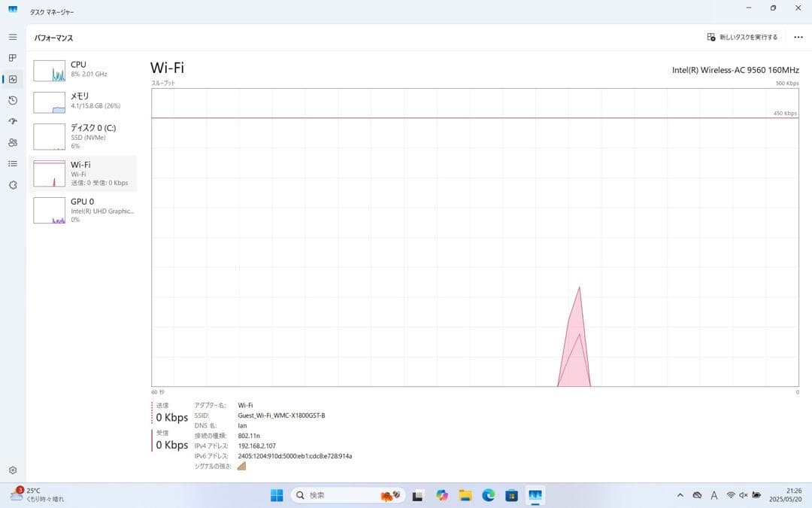Open Wi-Fi settings from the system tray
Image resolution: width=812 pixels, height=508 pixels.
pos(731,495)
